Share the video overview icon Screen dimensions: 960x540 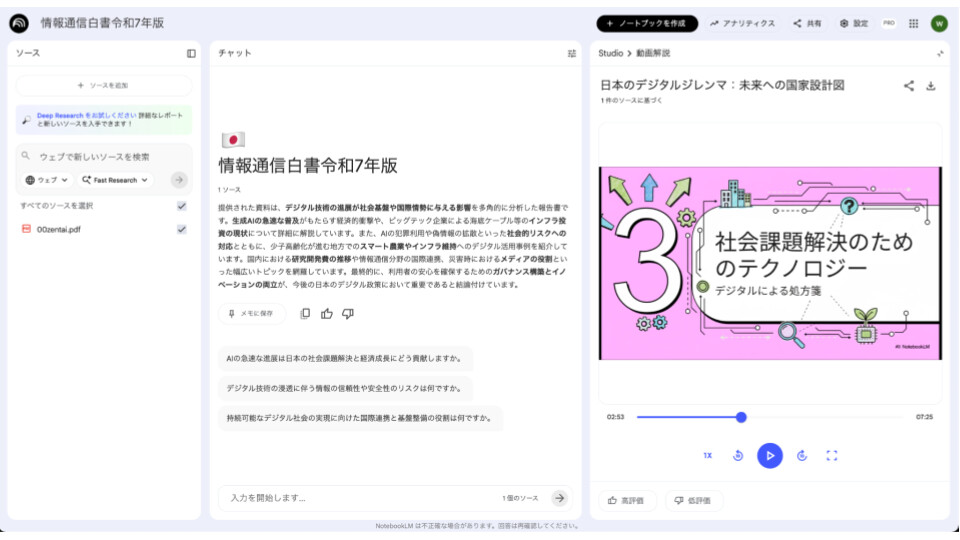point(909,86)
